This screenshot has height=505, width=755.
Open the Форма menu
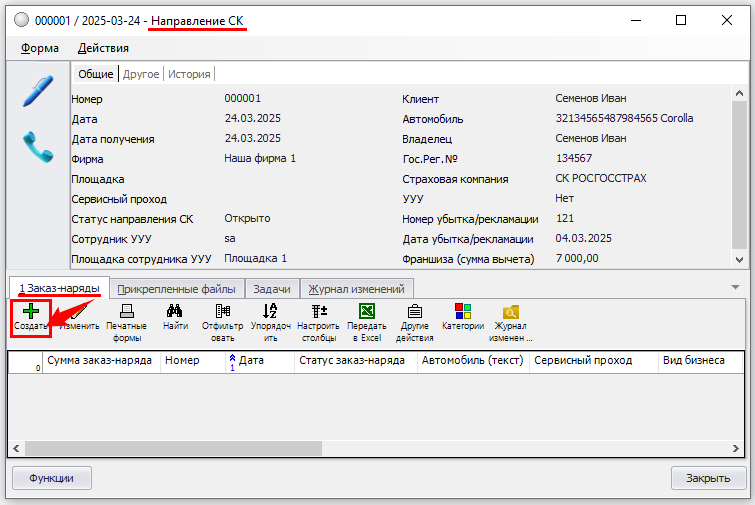[x=40, y=48]
